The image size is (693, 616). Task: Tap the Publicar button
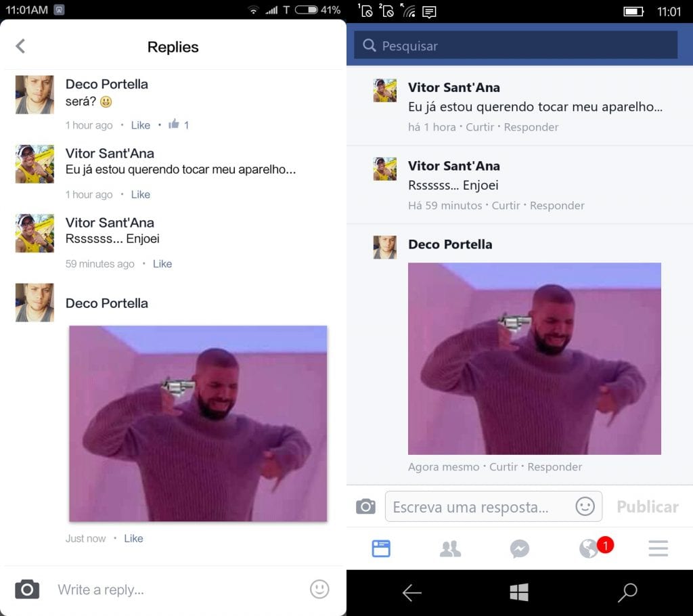tap(648, 507)
